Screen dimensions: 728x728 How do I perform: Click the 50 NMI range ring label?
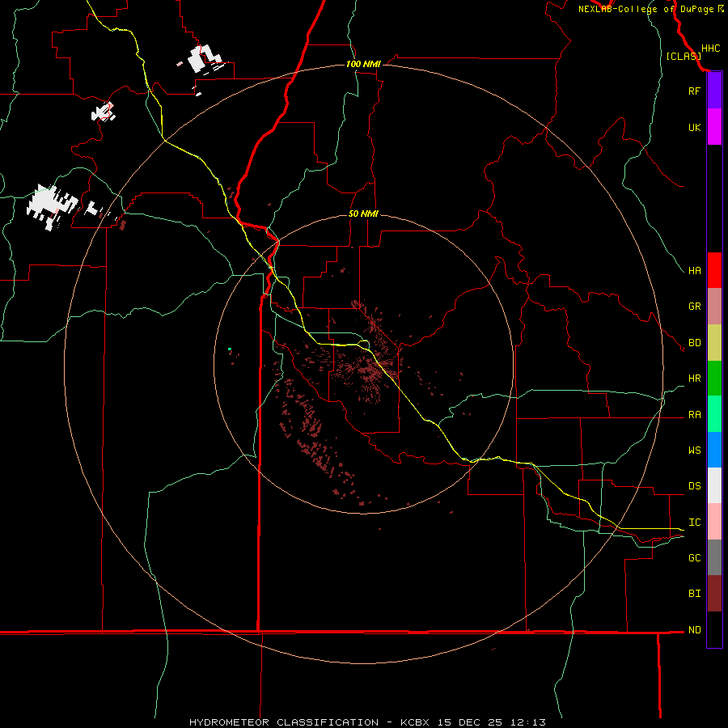363,214
